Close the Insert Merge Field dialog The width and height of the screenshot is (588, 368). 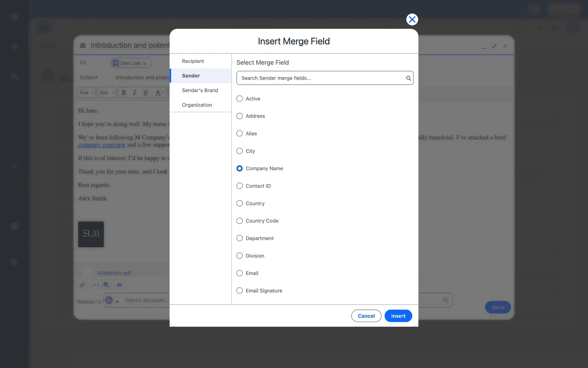(x=412, y=19)
